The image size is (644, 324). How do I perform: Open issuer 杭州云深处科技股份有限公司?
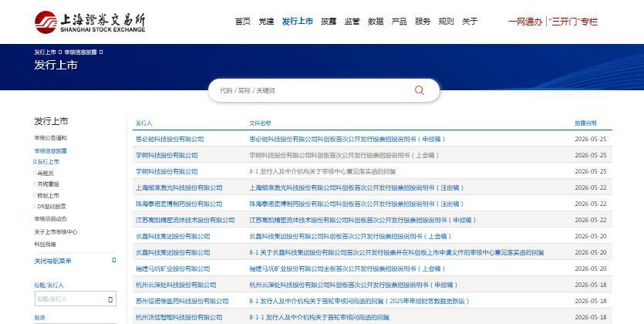[176, 285]
